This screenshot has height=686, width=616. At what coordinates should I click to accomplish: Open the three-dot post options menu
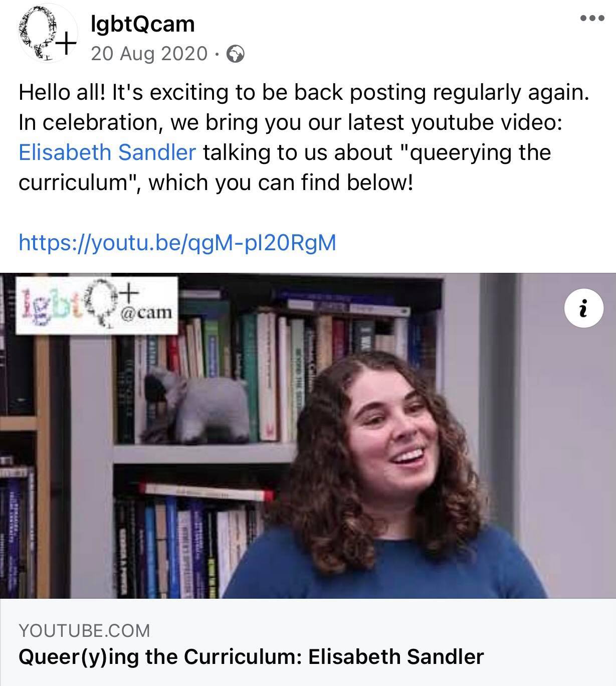coord(592,19)
